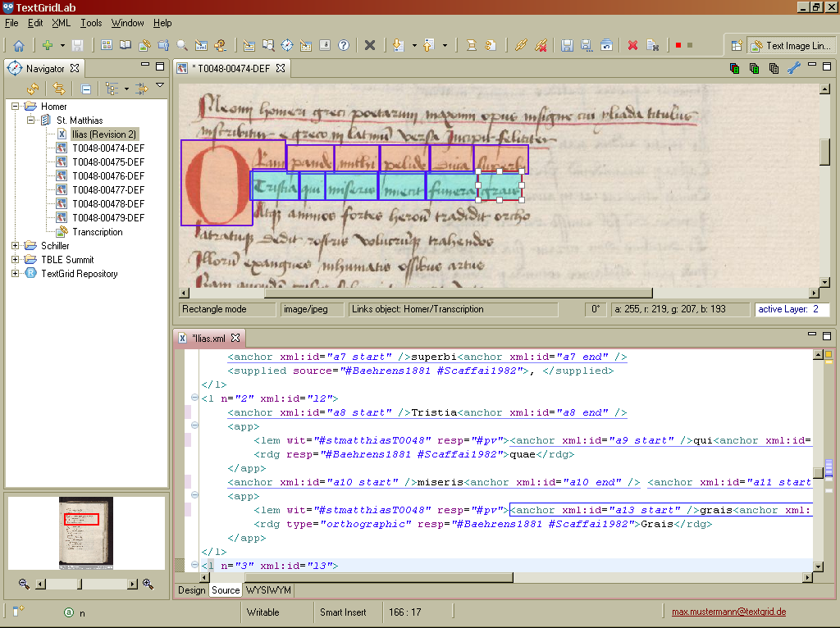Switch to the WYSIWYM editor tab
Image resolution: width=840 pixels, height=628 pixels.
tap(267, 590)
